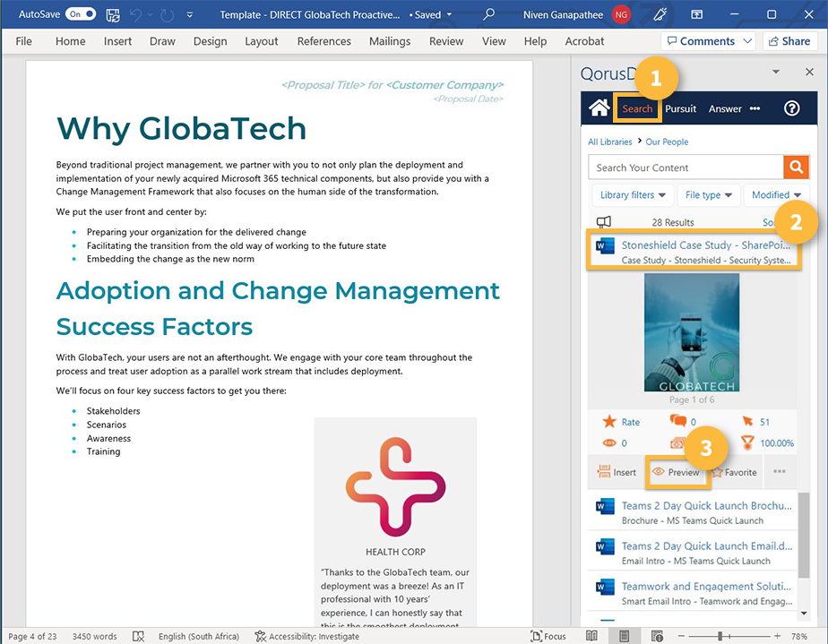Open the Comments pane
The height and width of the screenshot is (644, 828).
click(707, 41)
